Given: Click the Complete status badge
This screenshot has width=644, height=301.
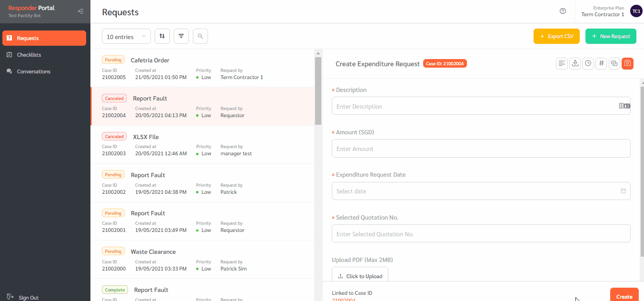Looking at the screenshot, I should (115, 290).
